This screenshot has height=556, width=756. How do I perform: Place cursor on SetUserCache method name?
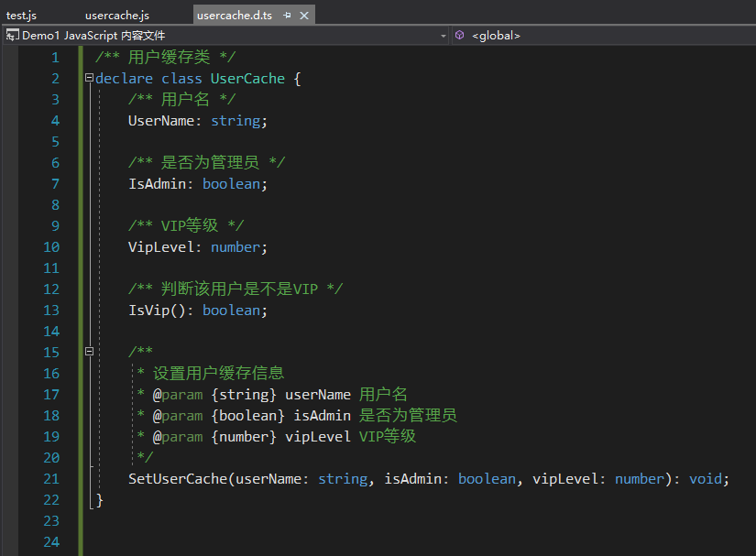click(x=177, y=478)
